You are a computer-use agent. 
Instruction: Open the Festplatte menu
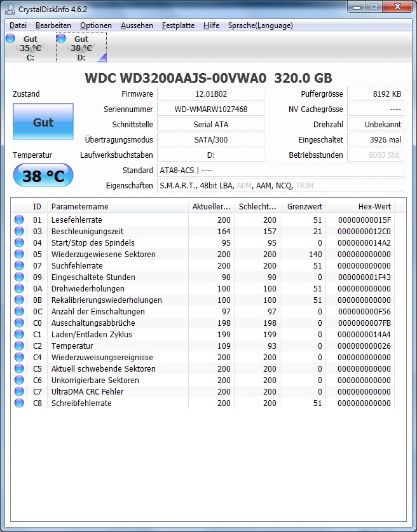click(179, 25)
